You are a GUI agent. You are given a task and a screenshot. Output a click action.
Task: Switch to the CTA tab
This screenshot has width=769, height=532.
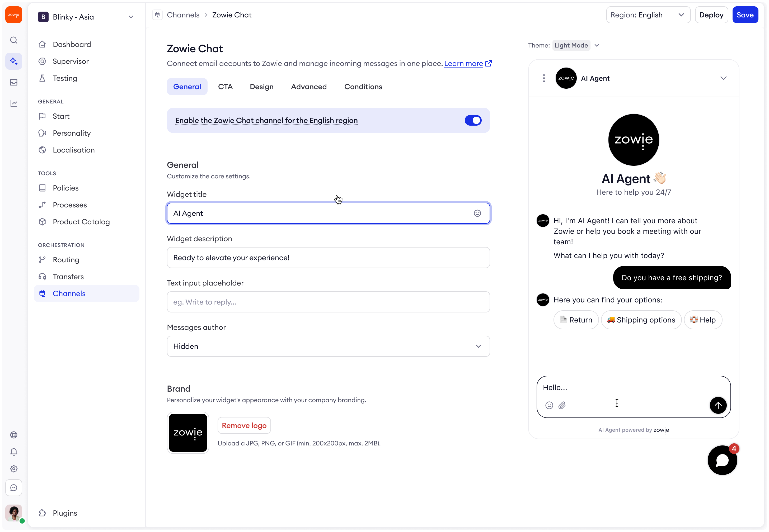tap(226, 87)
